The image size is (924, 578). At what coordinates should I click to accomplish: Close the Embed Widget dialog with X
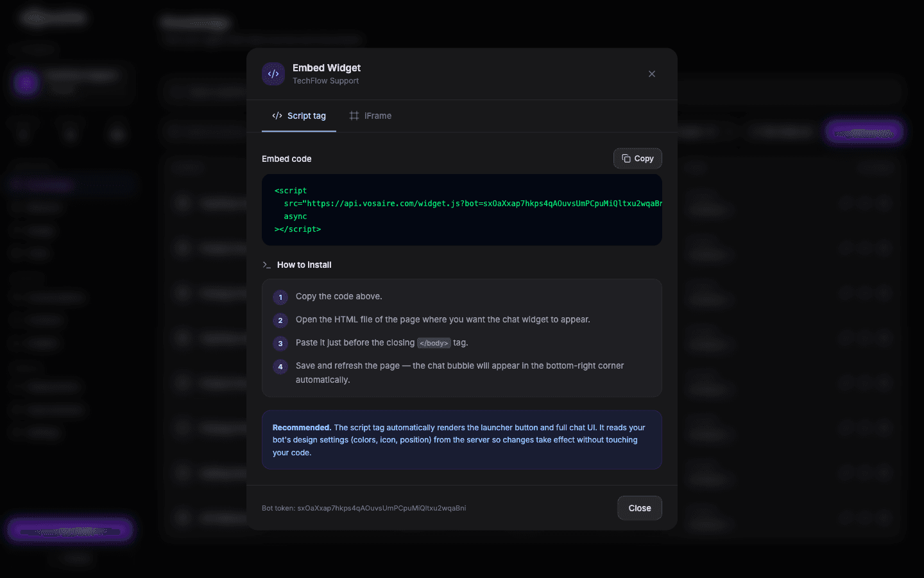click(x=652, y=74)
